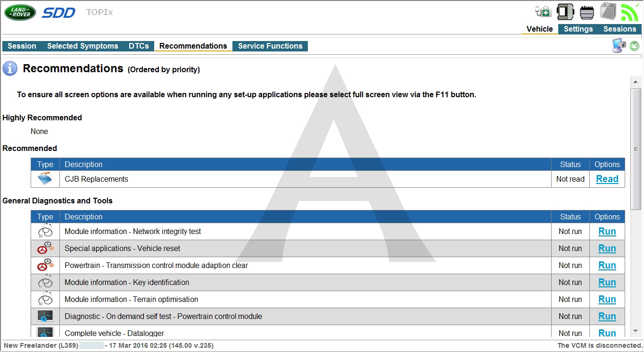Click the control module chip icon
The image size is (644, 352).
tap(586, 12)
